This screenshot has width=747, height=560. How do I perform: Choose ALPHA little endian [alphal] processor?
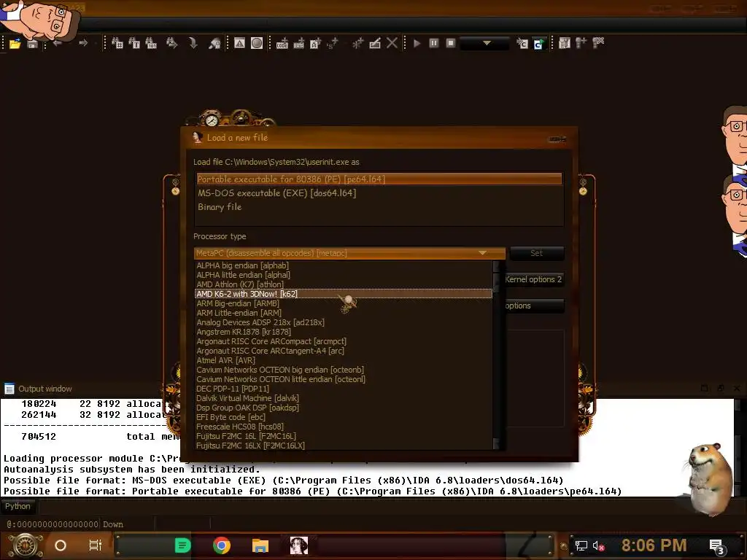pyautogui.click(x=343, y=275)
